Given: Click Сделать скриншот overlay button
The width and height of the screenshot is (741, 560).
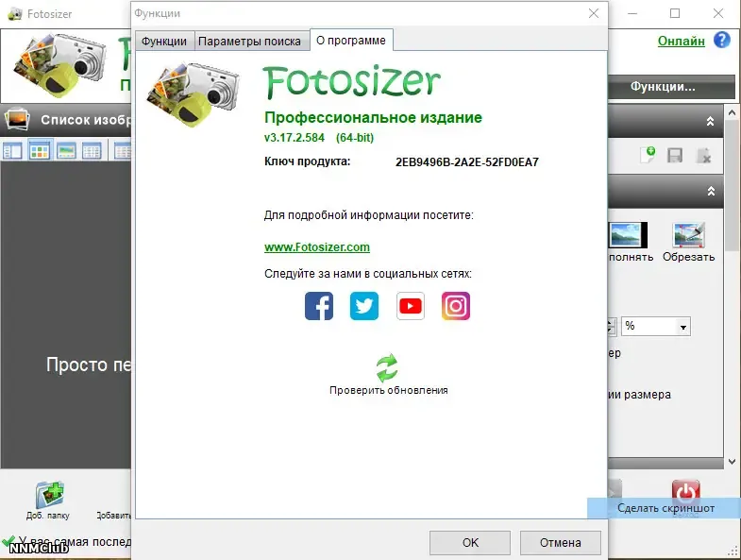Looking at the screenshot, I should [x=665, y=508].
